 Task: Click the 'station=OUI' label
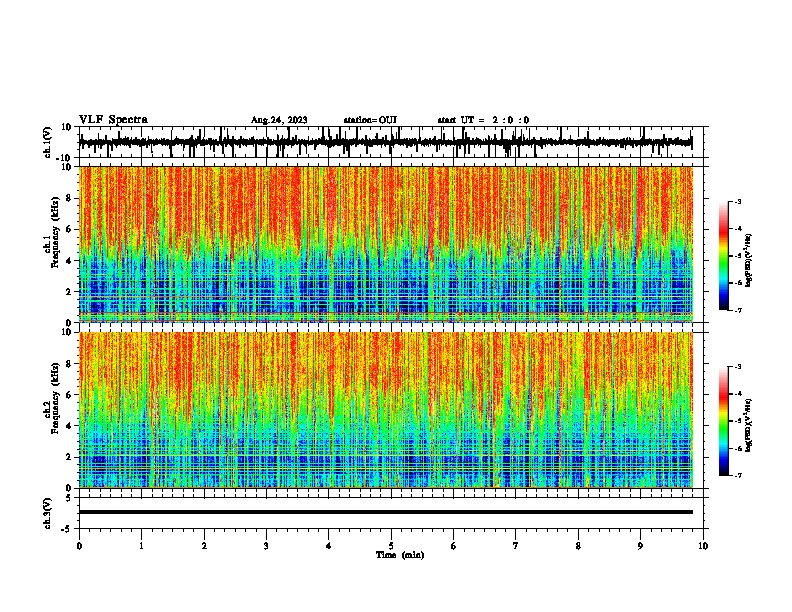click(x=370, y=120)
